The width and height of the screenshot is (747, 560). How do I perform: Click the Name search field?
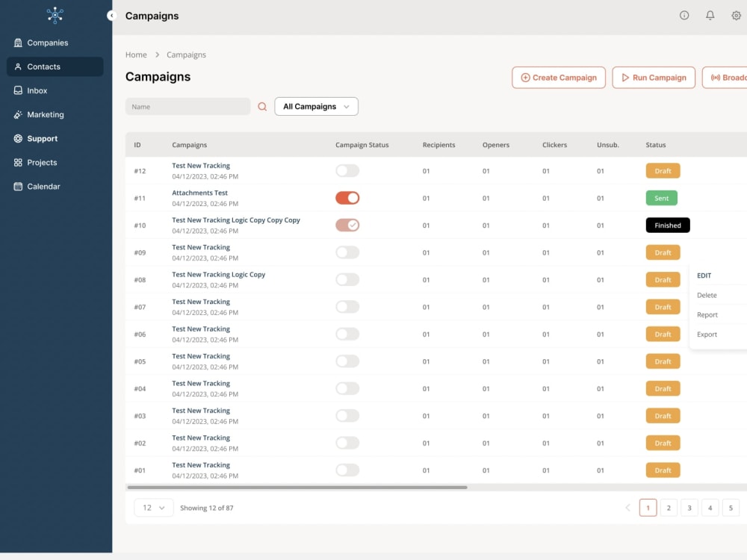[187, 107]
